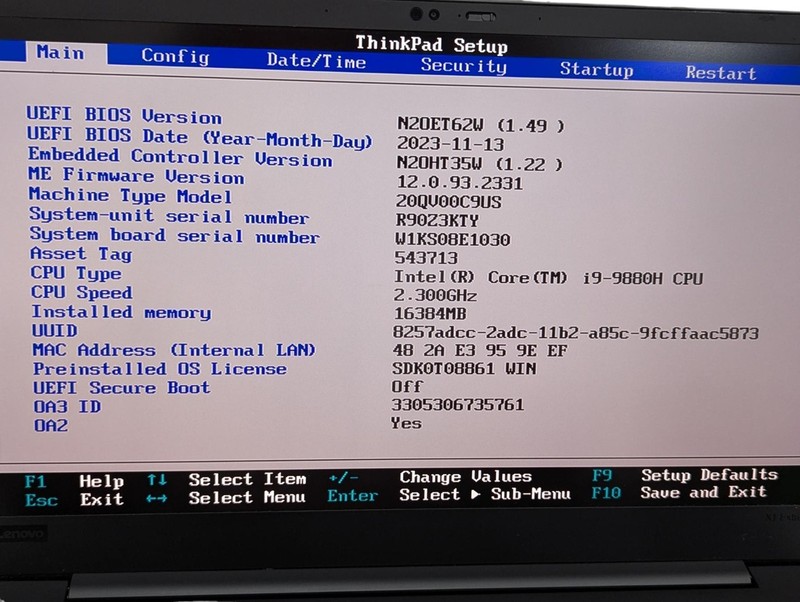Select the Asset Tag label
The height and width of the screenshot is (602, 800).
point(81,254)
